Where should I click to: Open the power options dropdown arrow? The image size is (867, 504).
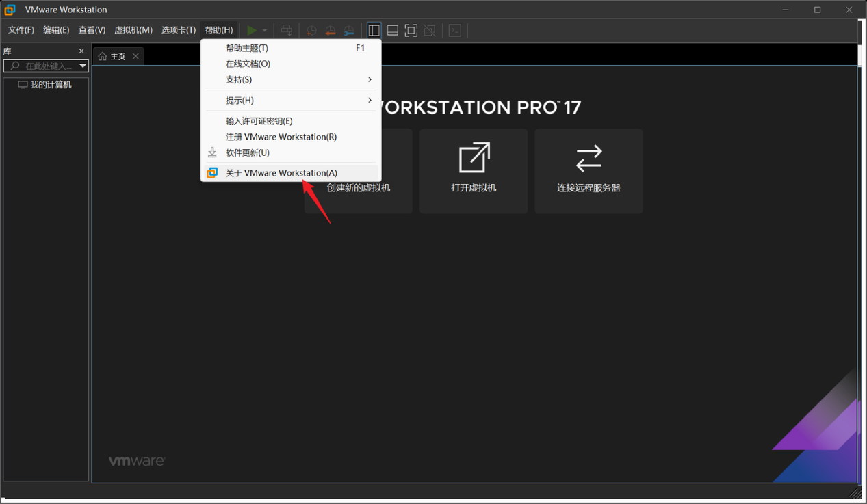[x=265, y=30]
